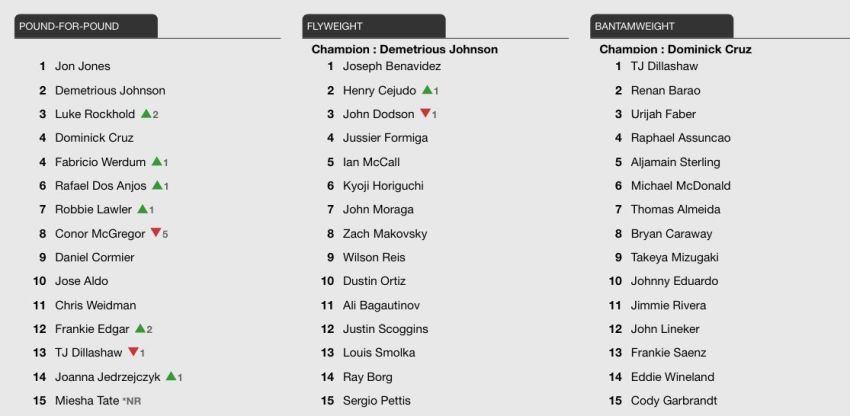
Task: Click green arrow beside Fabricio Werdum
Action: 157,161
